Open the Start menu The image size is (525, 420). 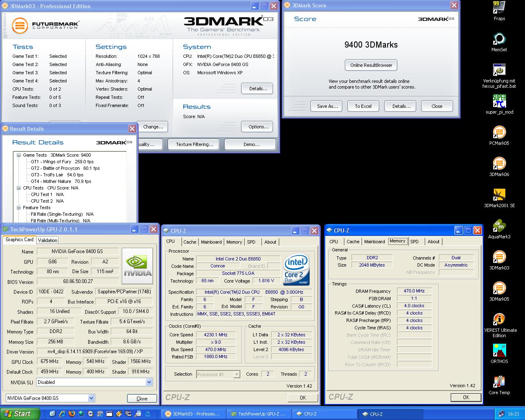pos(20,414)
